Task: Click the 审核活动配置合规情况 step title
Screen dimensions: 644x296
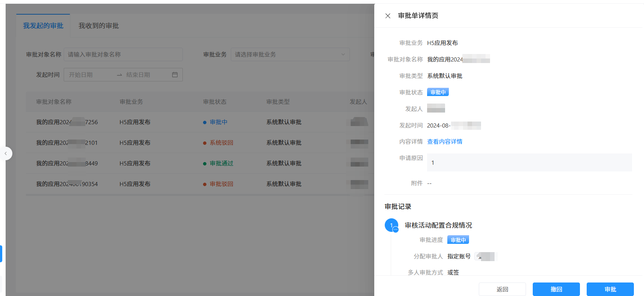Action: point(438,225)
